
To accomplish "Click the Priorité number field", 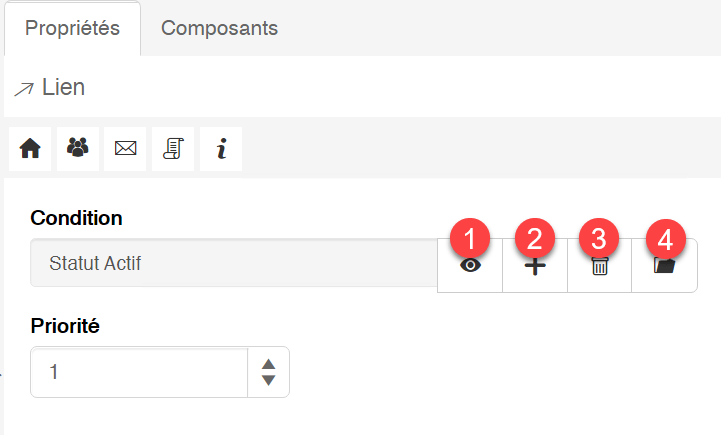I will 139,372.
